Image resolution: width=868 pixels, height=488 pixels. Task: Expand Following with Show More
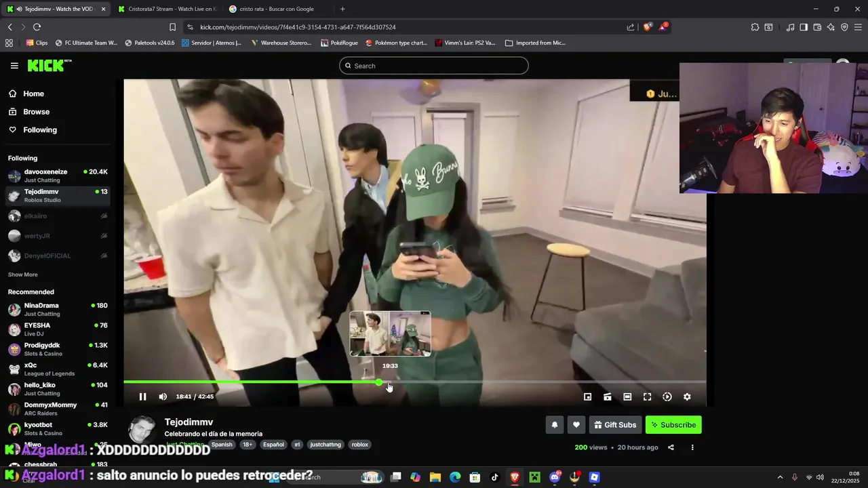coord(22,274)
